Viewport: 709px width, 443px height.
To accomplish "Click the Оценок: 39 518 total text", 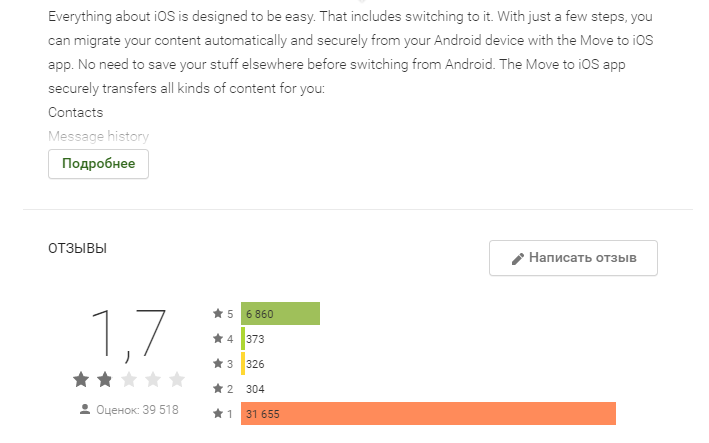I will (137, 410).
